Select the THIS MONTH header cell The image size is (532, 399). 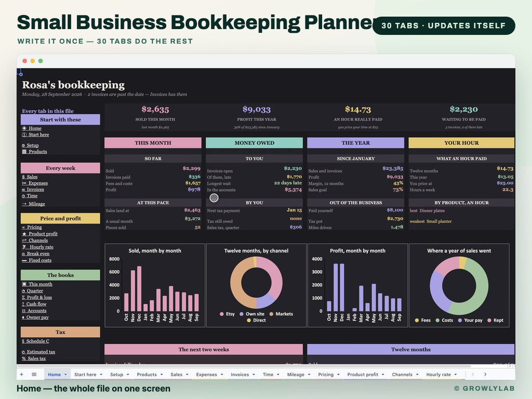[x=153, y=143]
